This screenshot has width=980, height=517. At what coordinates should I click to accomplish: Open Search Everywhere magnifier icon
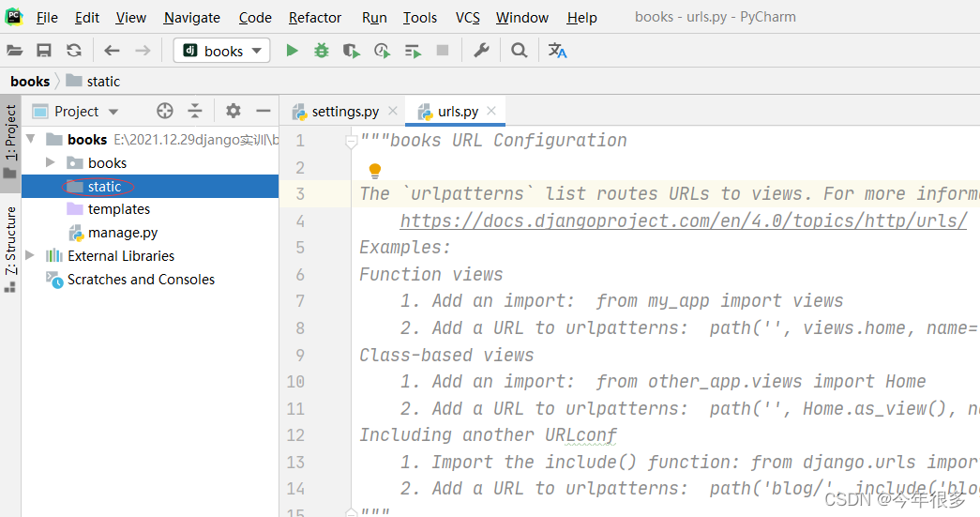click(x=519, y=51)
